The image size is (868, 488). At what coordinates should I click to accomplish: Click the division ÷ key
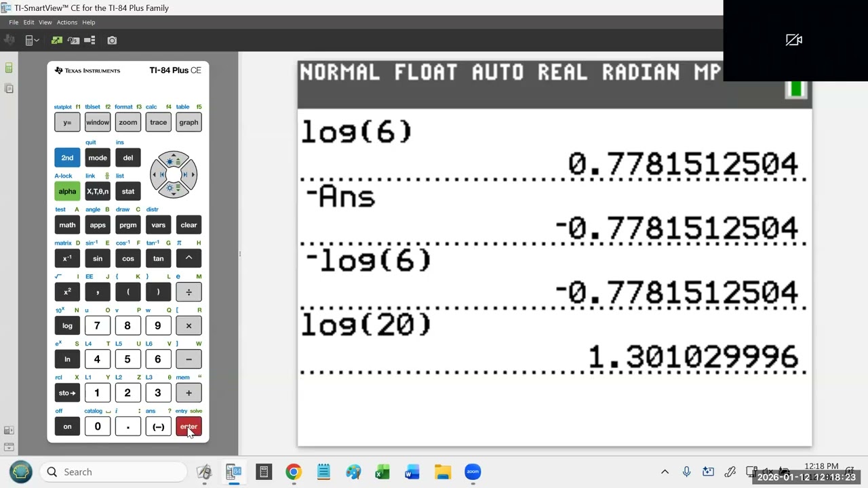click(189, 292)
